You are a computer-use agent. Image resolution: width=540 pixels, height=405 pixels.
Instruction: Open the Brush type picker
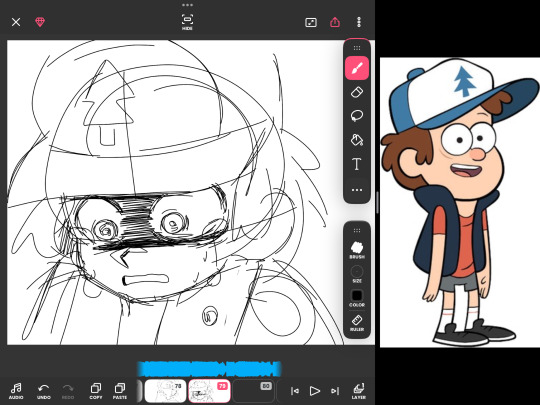[x=357, y=250]
